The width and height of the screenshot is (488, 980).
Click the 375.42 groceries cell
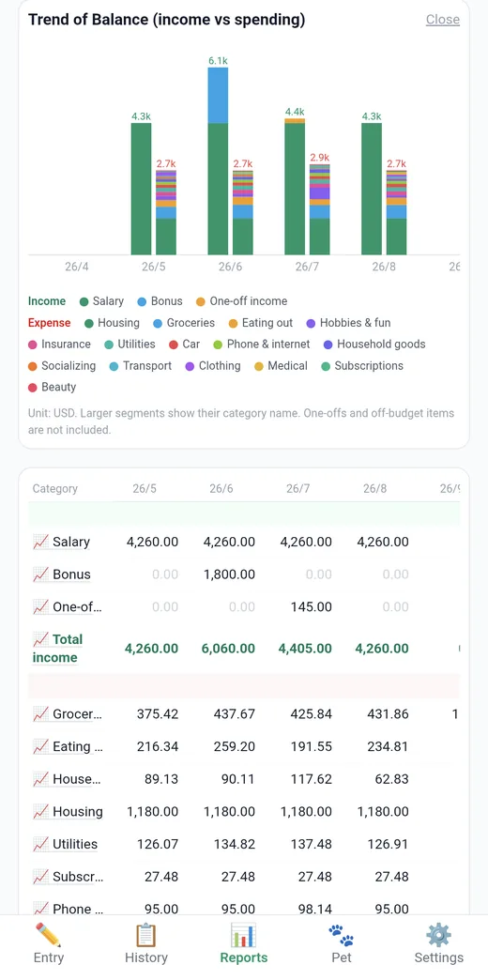point(158,713)
